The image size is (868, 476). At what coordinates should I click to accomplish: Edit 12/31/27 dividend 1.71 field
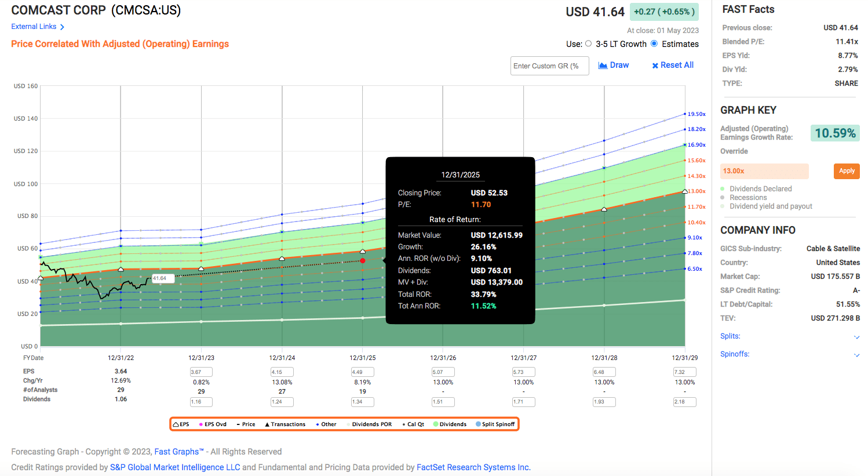523,402
